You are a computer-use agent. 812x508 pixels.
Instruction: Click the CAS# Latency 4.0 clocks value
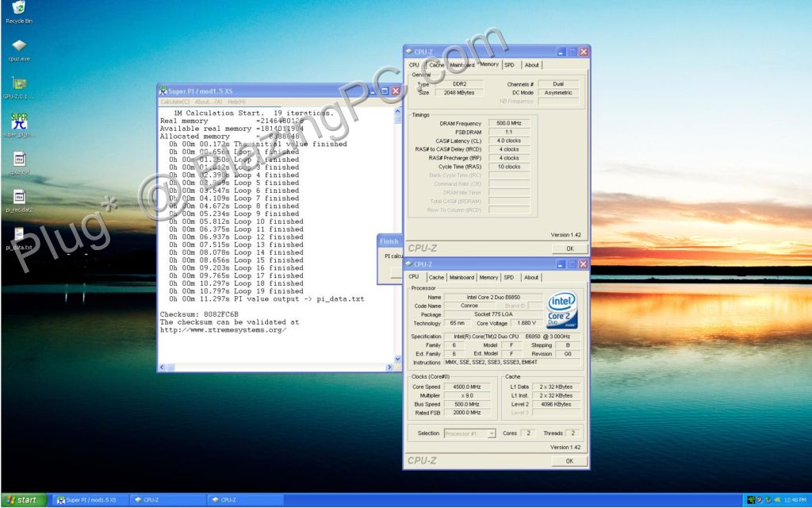click(509, 140)
